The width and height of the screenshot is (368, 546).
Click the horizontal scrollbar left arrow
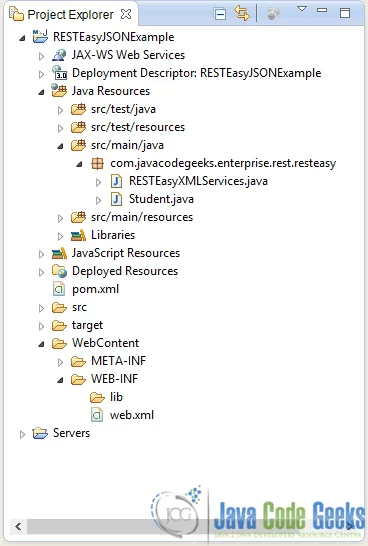point(18,526)
